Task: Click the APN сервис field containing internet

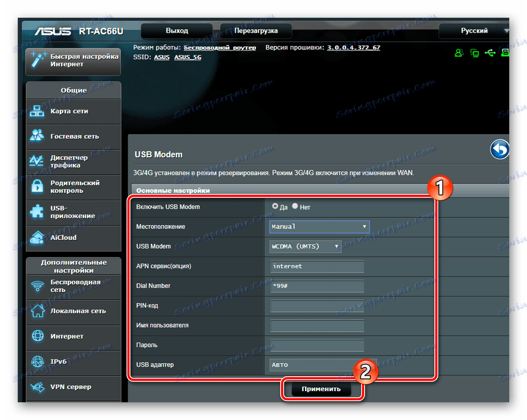Action: [x=317, y=266]
